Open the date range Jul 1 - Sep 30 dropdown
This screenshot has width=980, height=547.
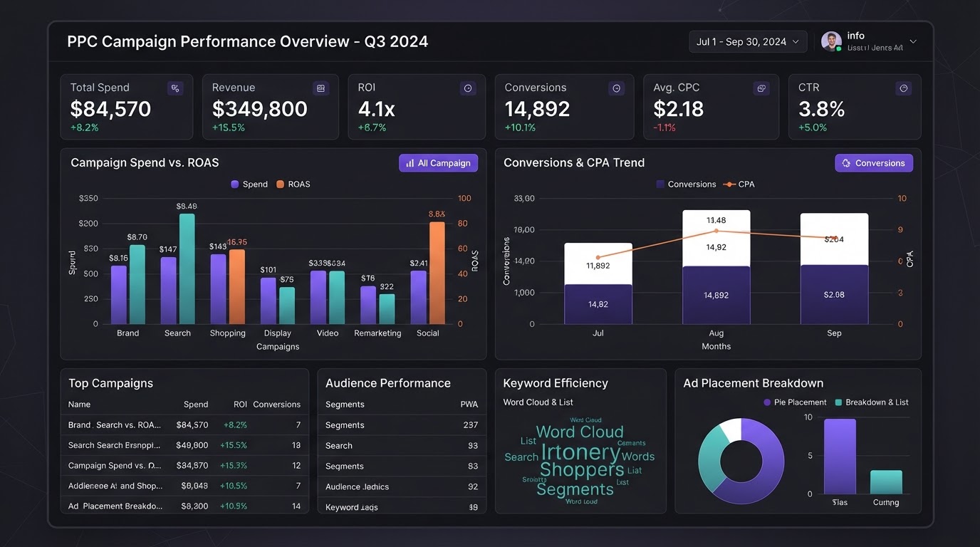(x=748, y=42)
